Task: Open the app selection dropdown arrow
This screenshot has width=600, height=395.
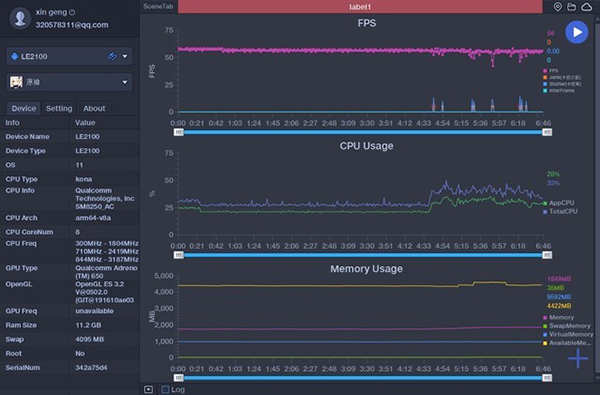Action: pos(125,82)
